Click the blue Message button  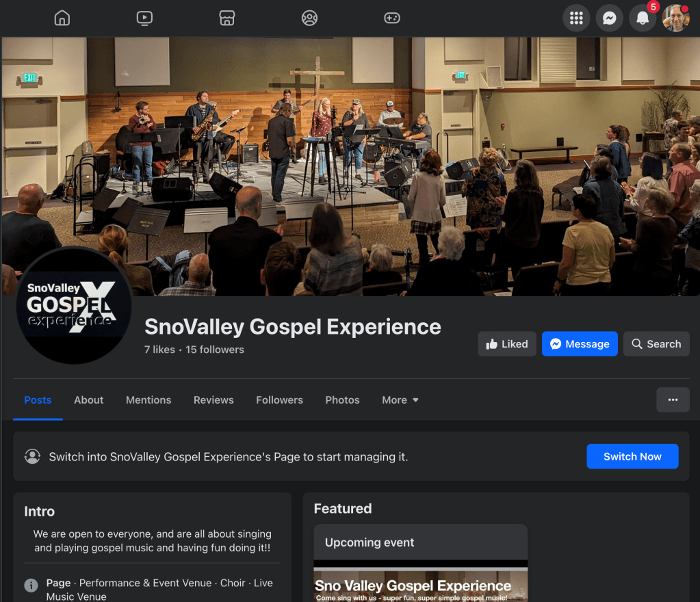[x=580, y=343]
